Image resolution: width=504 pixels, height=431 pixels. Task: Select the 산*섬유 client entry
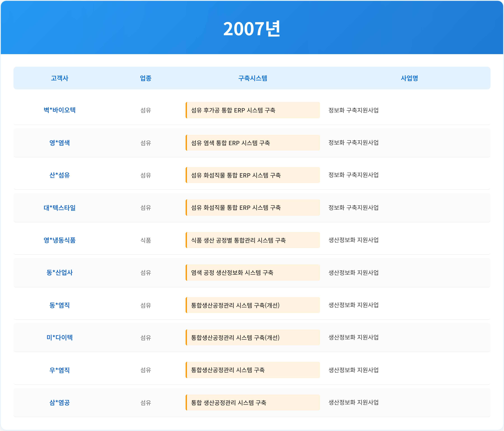[60, 175]
